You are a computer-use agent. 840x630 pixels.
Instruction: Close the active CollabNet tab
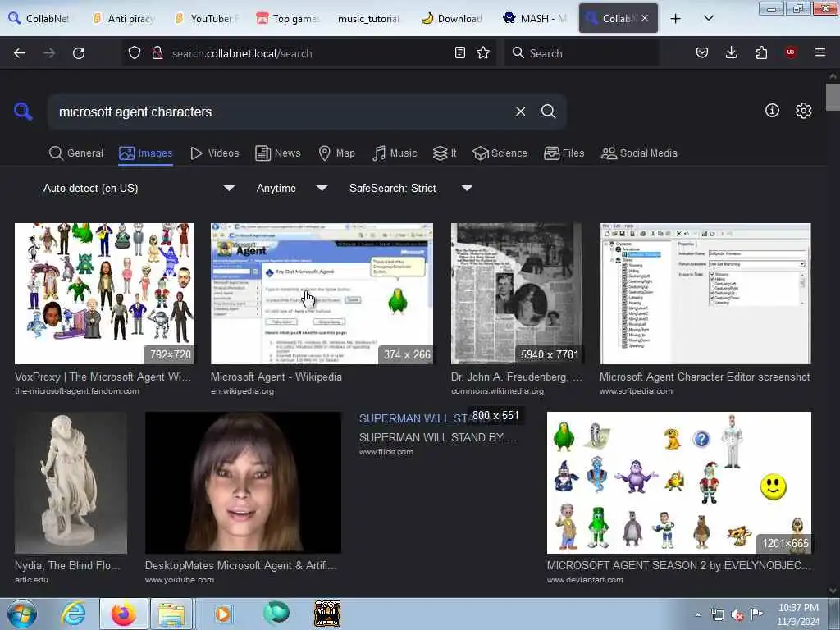click(645, 18)
